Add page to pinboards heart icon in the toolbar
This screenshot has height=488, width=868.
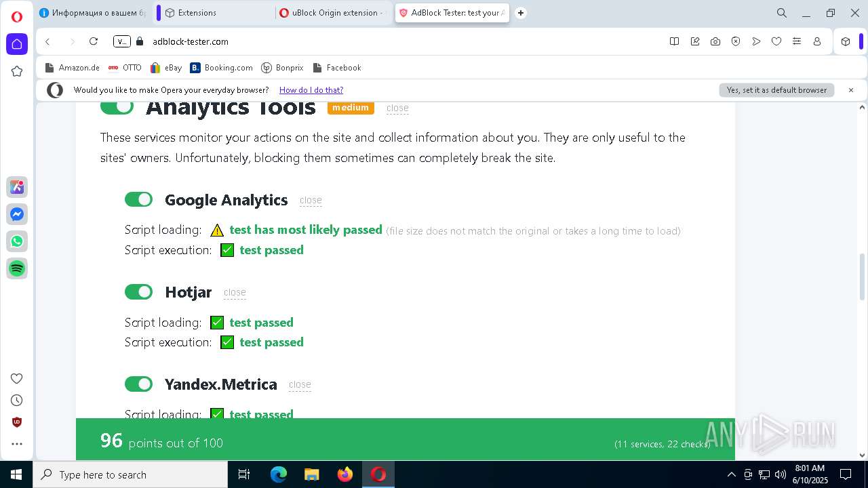(776, 41)
